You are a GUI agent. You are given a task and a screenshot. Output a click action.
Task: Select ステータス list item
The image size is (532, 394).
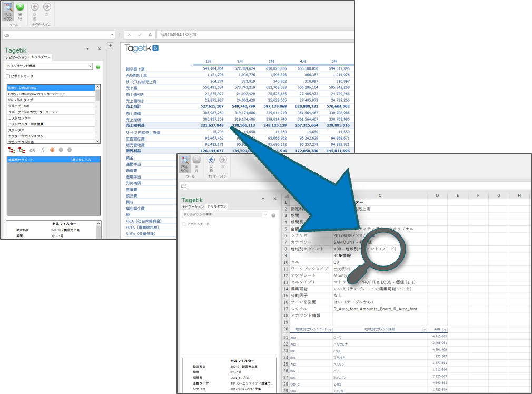click(51, 130)
